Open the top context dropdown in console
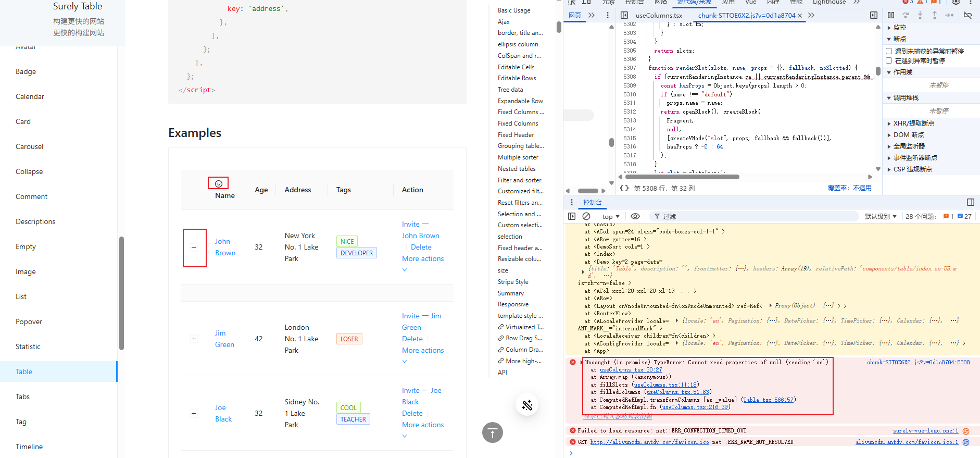The image size is (980, 458). [x=610, y=216]
